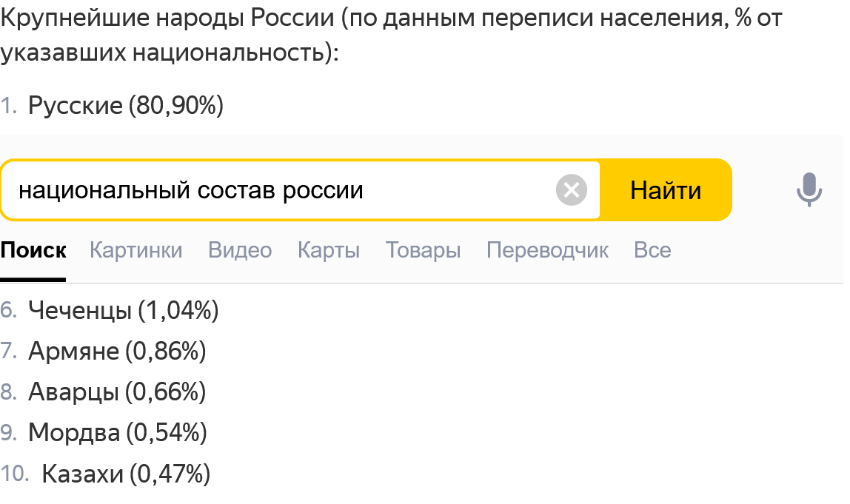Click the list number 10 marker
Screen dimensions: 850x504
click(x=15, y=474)
